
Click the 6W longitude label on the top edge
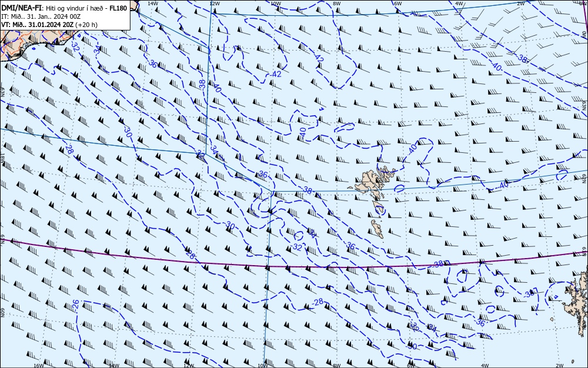pyautogui.click(x=397, y=4)
